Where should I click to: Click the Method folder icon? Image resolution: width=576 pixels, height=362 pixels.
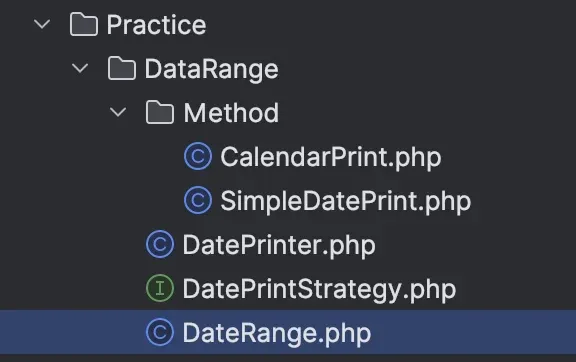pos(160,112)
